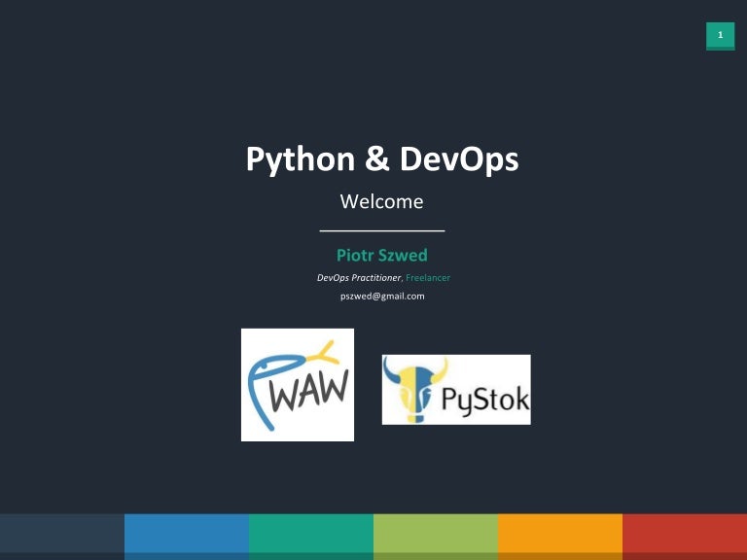
Task: Click the Welcome subtitle text
Action: (381, 202)
